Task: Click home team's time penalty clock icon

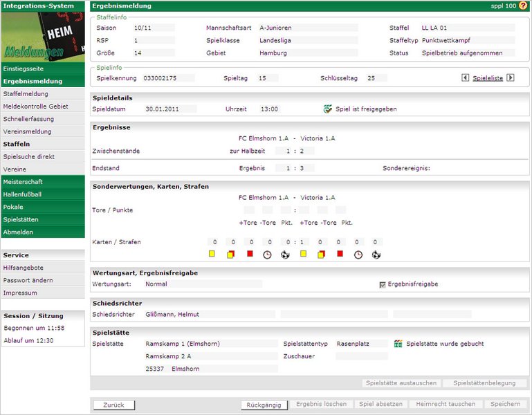Action: pos(267,255)
